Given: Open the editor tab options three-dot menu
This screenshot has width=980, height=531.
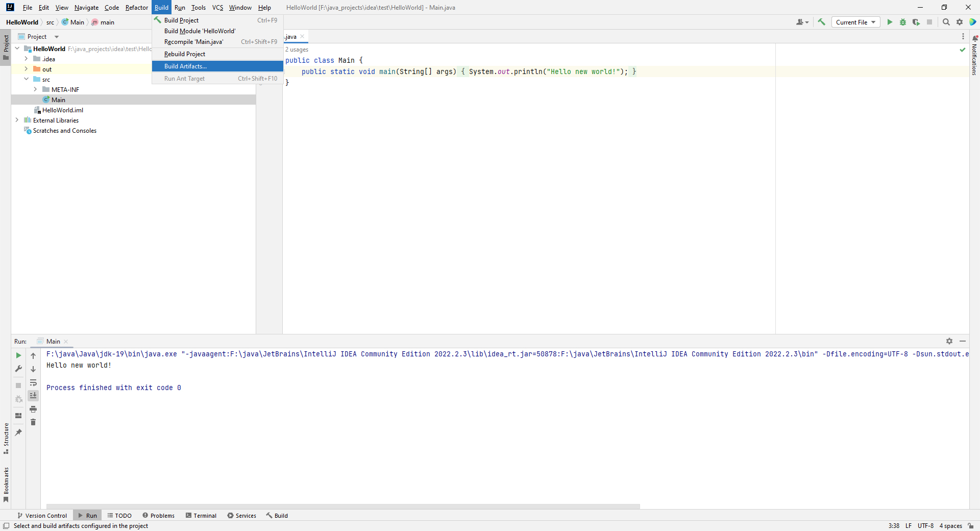Looking at the screenshot, I should [963, 36].
